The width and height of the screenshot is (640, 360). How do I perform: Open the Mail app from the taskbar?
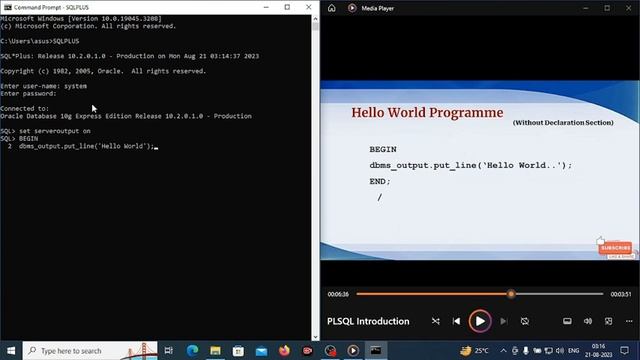261,351
